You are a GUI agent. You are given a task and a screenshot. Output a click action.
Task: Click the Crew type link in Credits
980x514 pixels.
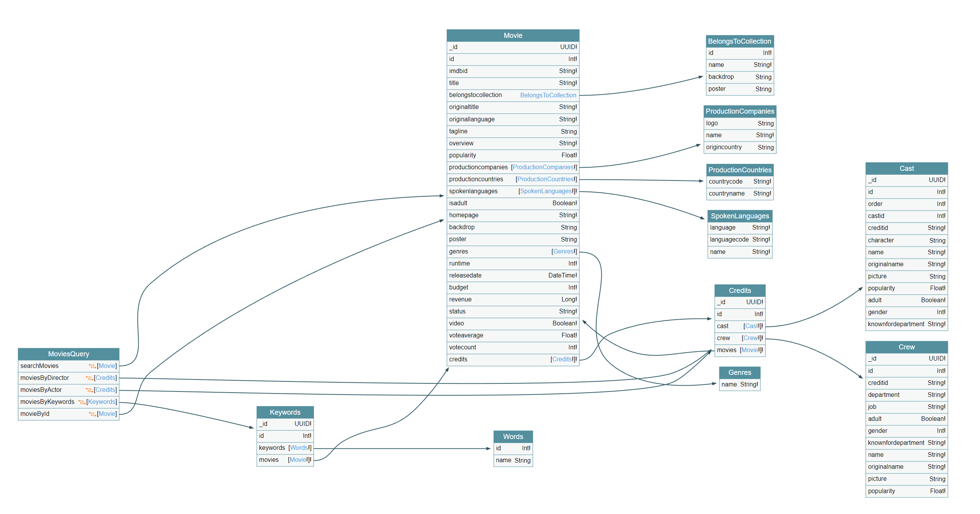point(750,338)
